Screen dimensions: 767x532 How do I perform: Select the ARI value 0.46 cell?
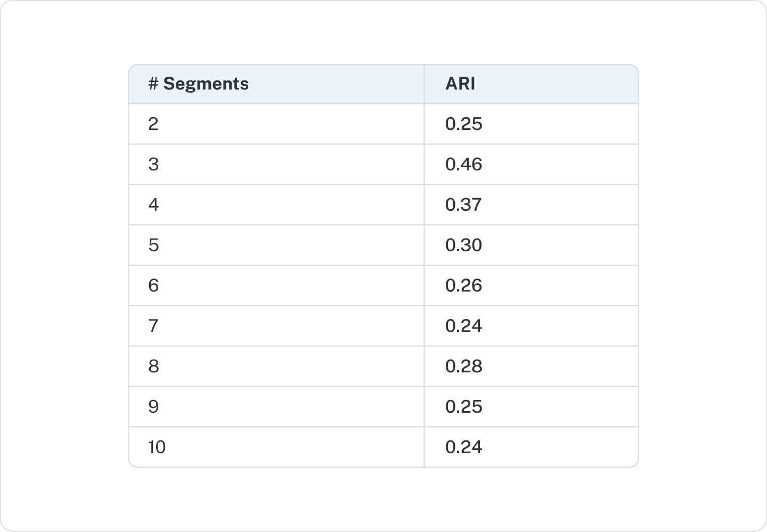[x=463, y=165]
